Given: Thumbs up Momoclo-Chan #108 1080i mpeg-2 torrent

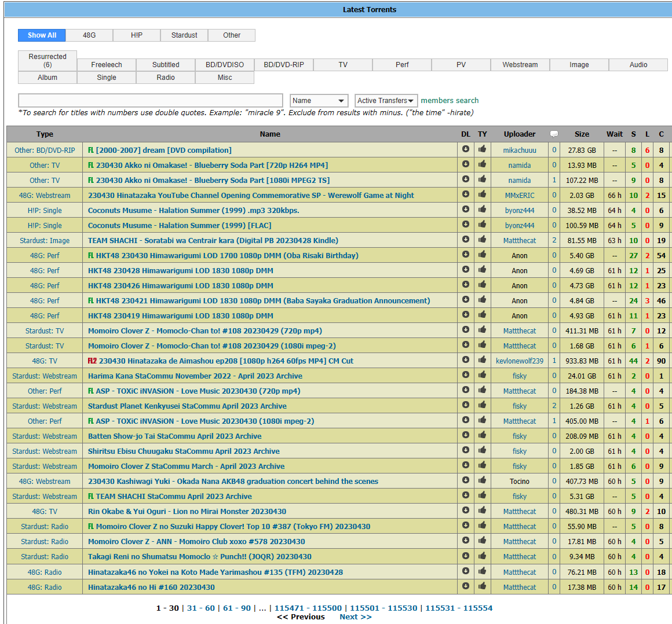Looking at the screenshot, I should [482, 344].
